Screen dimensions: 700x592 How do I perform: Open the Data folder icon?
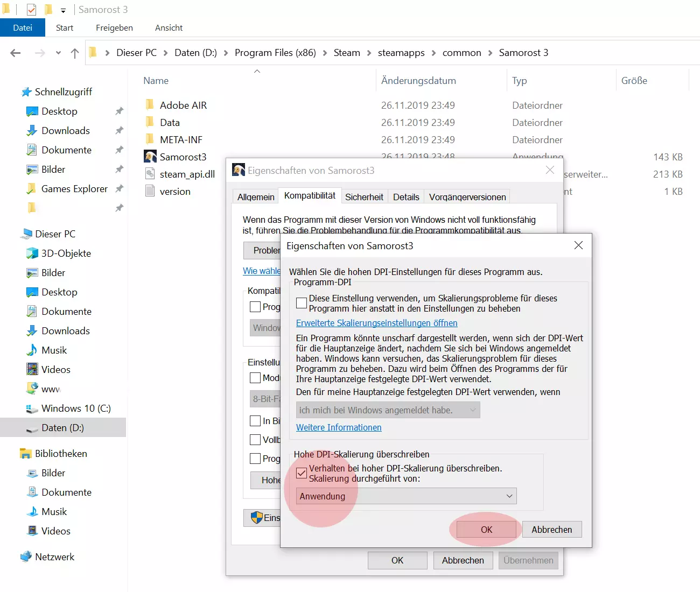(150, 122)
